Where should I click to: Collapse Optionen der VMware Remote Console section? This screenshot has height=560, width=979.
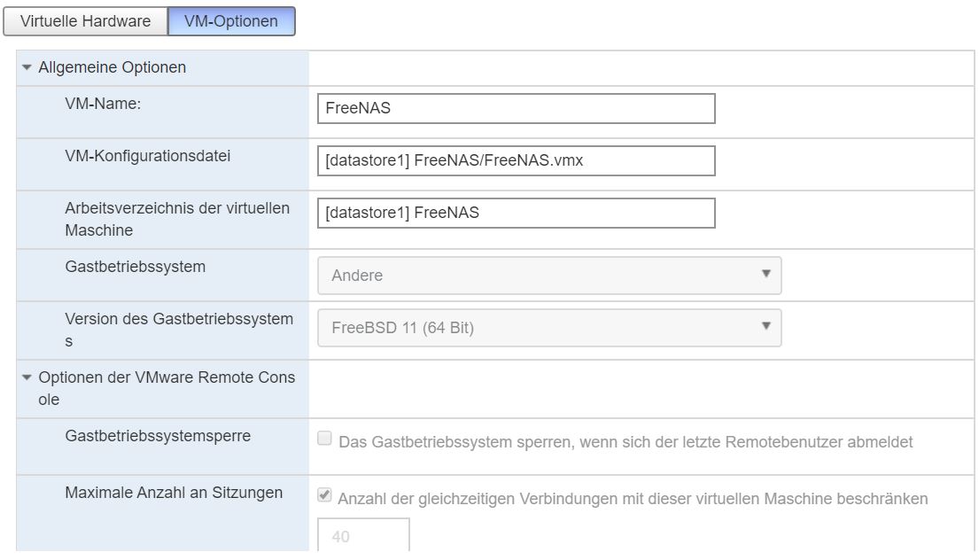(x=167, y=378)
